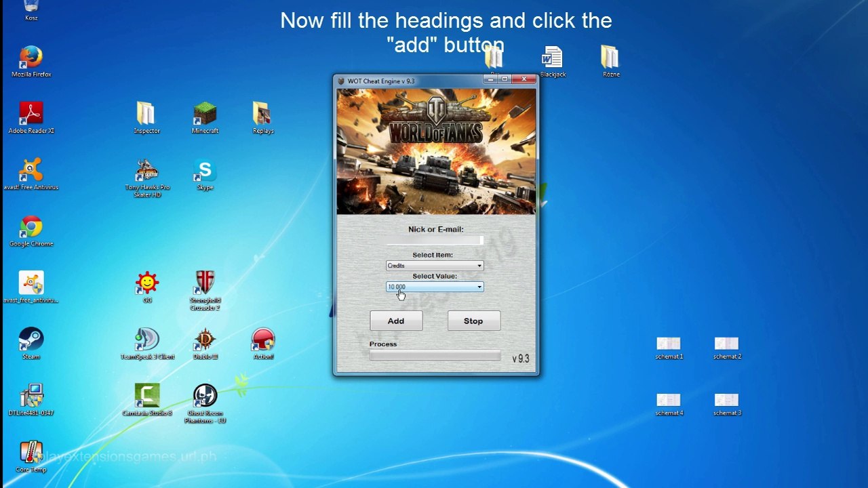This screenshot has height=488, width=868.
Task: Open the Kosz recycle bin icon
Action: [31, 8]
